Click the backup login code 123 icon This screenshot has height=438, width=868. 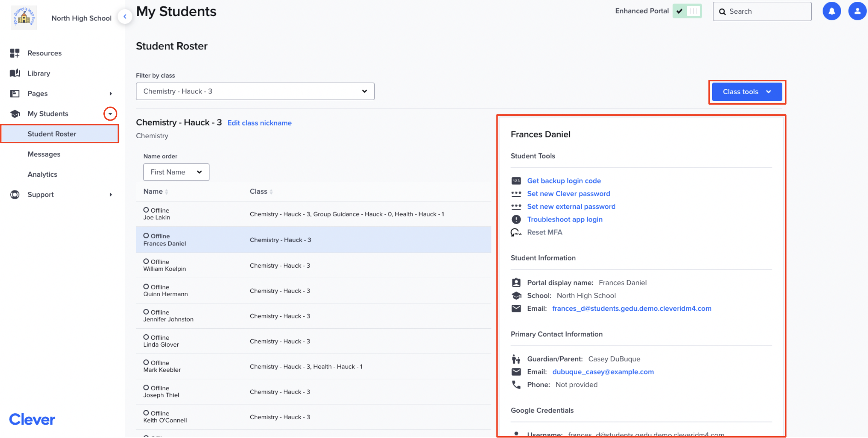click(x=516, y=181)
